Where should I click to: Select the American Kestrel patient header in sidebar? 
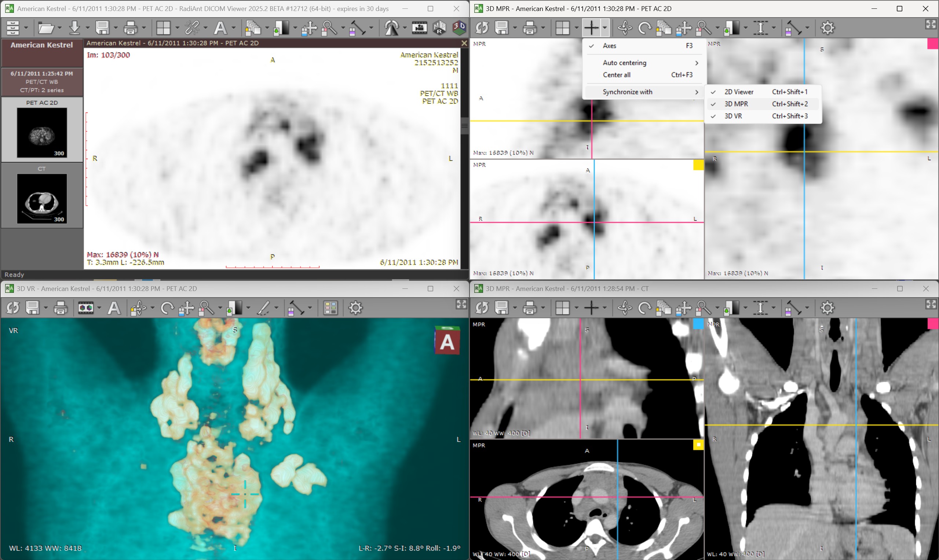tap(42, 52)
